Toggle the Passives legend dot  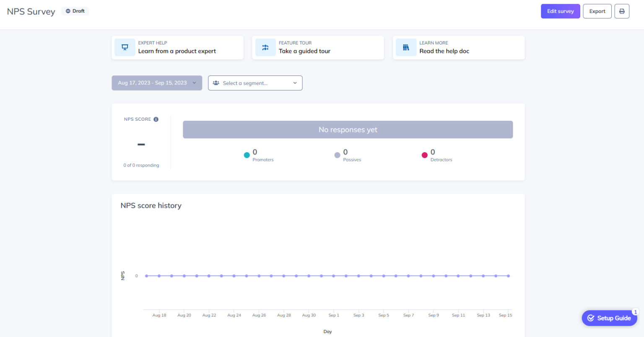point(337,155)
